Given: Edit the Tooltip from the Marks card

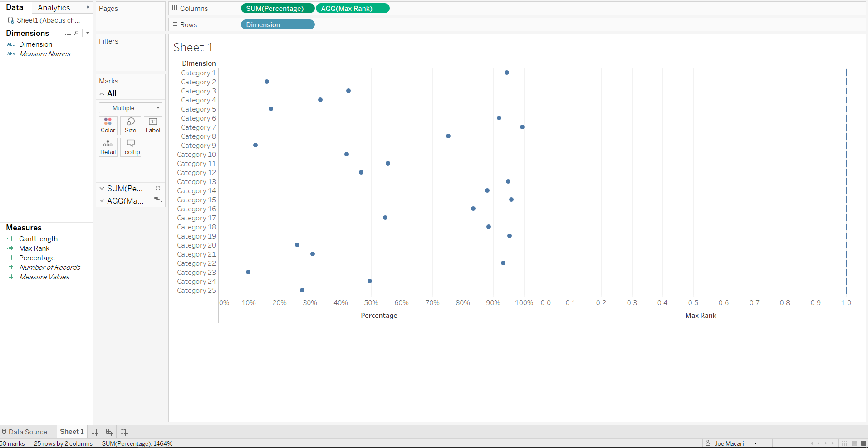Looking at the screenshot, I should coord(130,147).
